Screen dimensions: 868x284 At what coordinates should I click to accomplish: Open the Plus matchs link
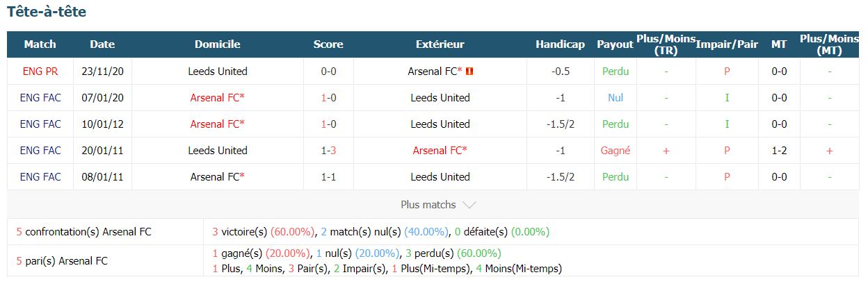click(x=428, y=205)
